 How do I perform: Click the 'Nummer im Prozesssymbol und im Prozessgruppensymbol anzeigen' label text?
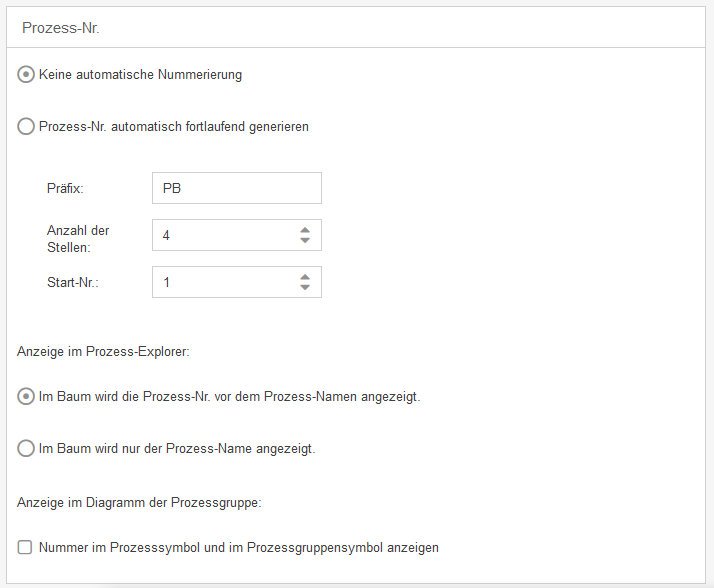tap(239, 547)
